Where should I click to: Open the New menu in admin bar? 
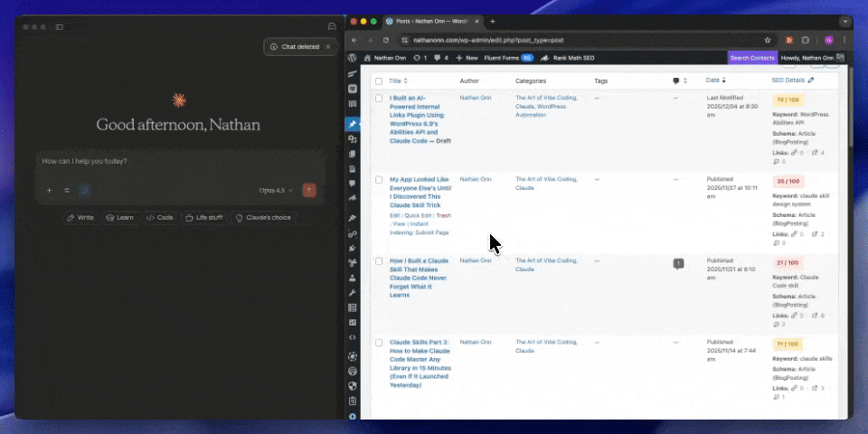click(467, 57)
